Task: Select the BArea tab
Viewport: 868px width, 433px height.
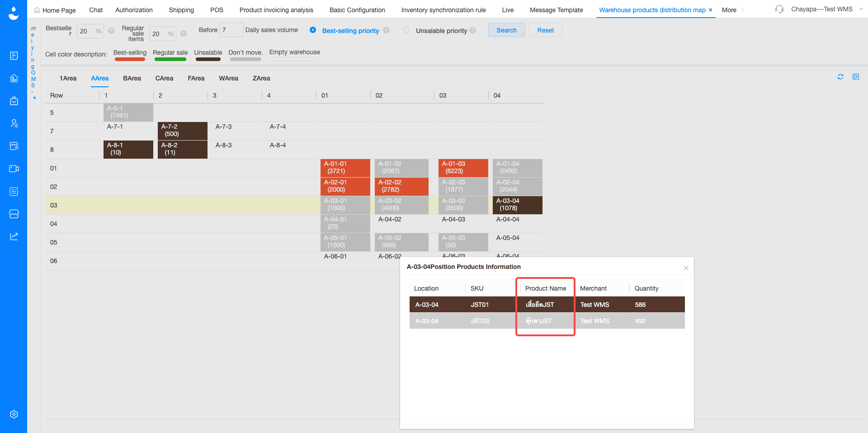Action: point(132,78)
